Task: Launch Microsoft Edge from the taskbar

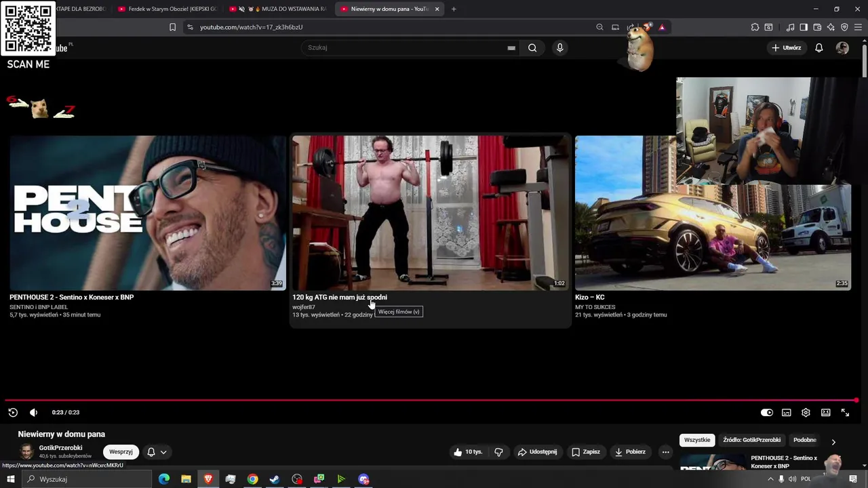Action: tap(164, 479)
